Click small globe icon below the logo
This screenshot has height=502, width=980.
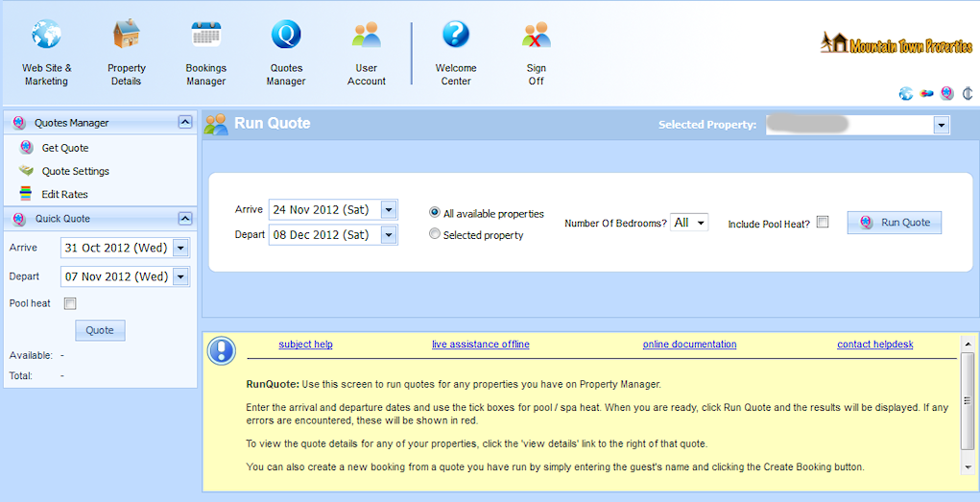tap(906, 94)
